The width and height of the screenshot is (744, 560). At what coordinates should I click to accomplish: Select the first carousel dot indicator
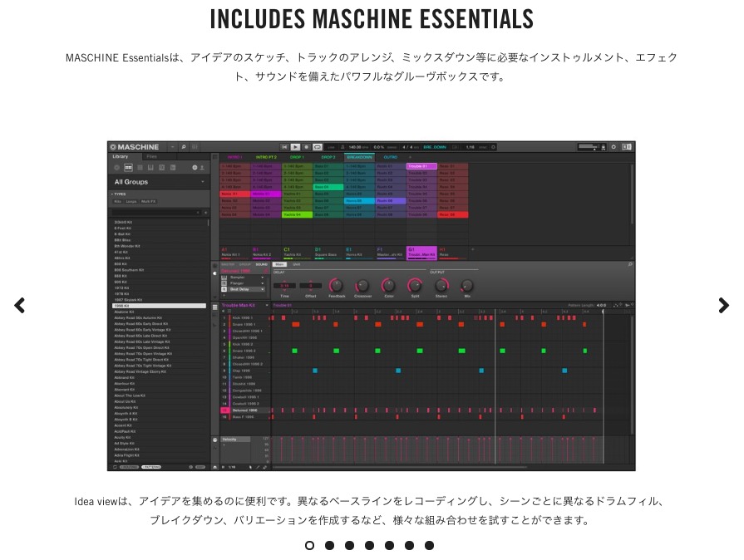click(309, 545)
